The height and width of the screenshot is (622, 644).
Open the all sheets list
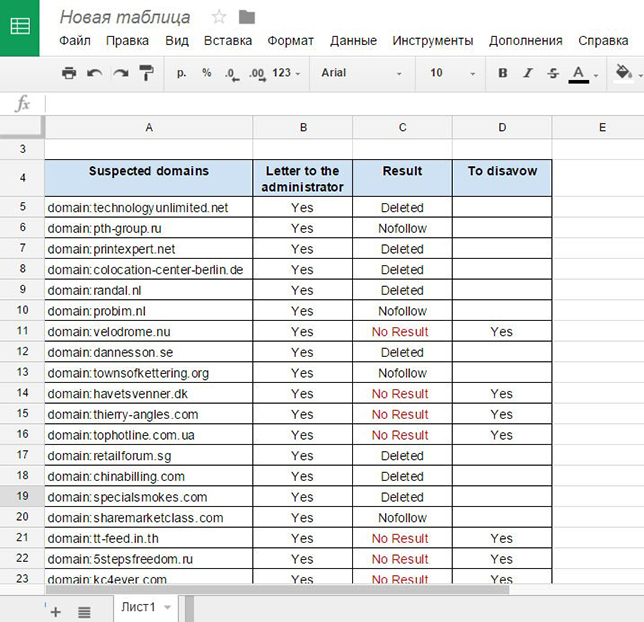click(84, 612)
